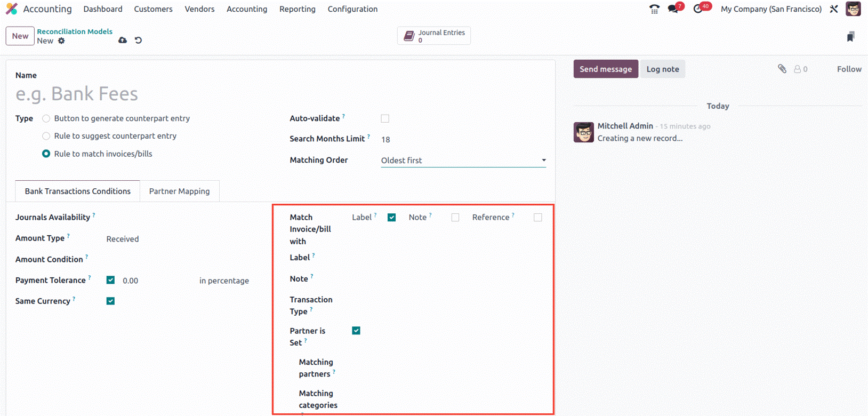Open the gear actions menu
Viewport: 868px width, 416px height.
pyautogui.click(x=61, y=41)
